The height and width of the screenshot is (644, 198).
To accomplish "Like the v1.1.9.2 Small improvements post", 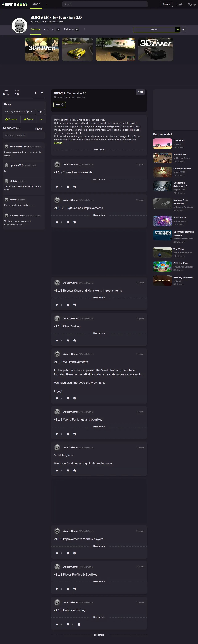I will pyautogui.click(x=57, y=187).
